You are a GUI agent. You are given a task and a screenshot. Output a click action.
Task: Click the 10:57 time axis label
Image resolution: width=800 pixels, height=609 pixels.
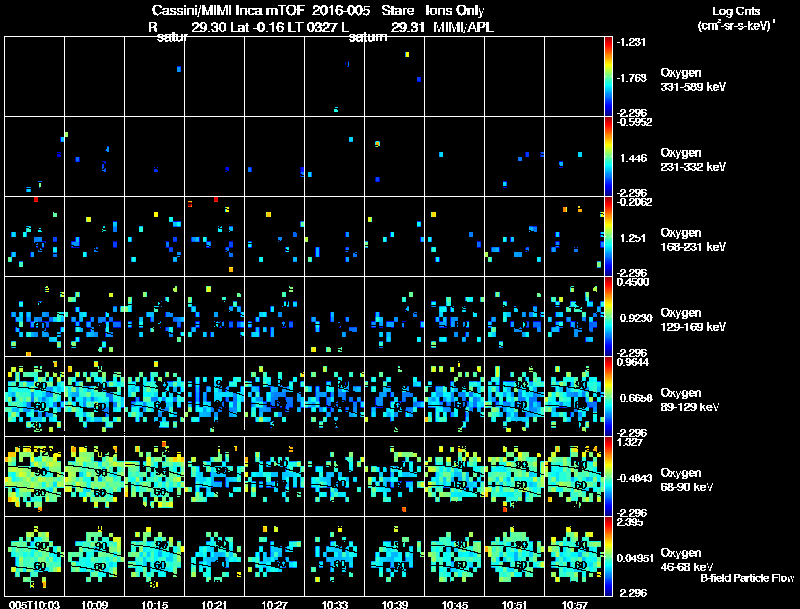[x=574, y=604]
